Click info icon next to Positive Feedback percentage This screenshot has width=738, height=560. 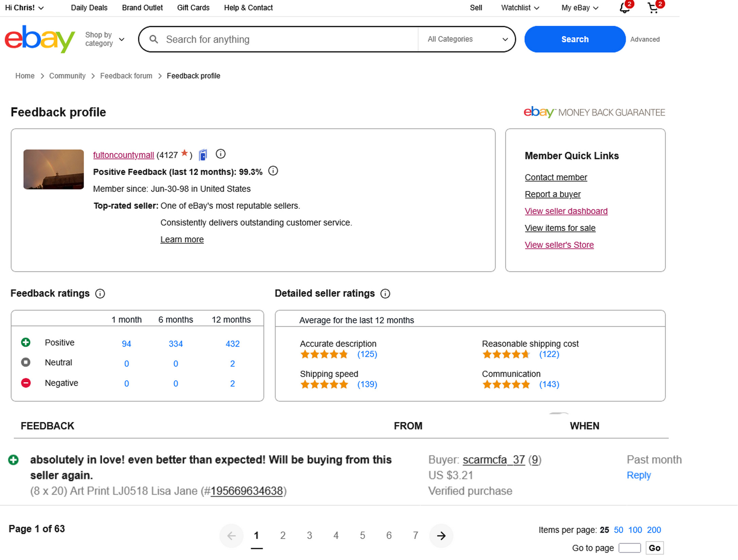[273, 171]
